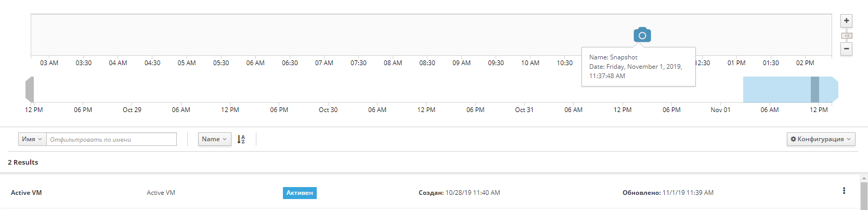Viewport: 868px width, 210px height.
Task: Click the Активен status badge
Action: click(x=300, y=193)
